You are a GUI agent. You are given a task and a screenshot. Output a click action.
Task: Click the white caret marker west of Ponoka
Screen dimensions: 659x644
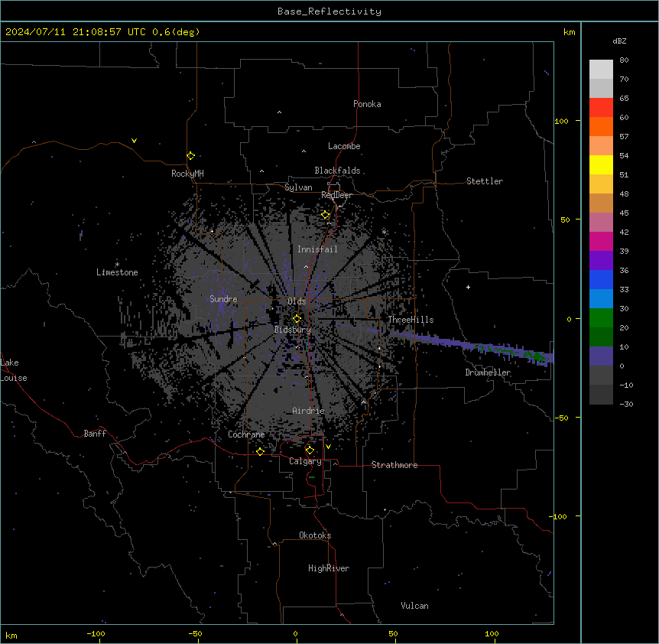tap(279, 112)
